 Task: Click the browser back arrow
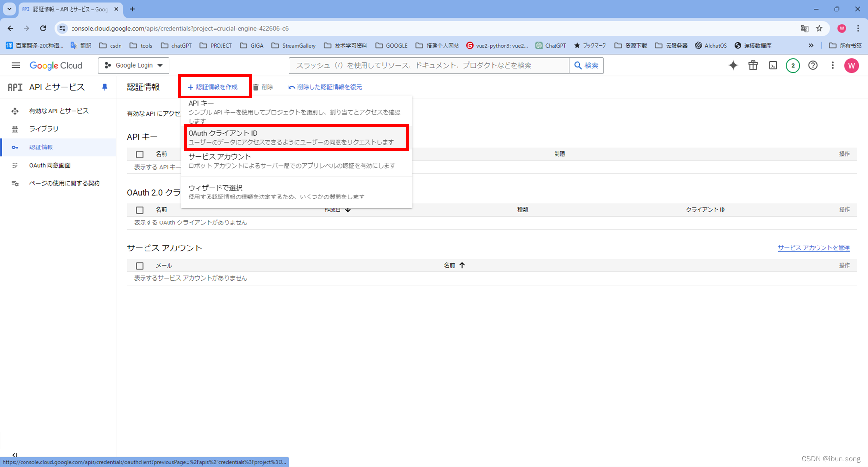10,28
